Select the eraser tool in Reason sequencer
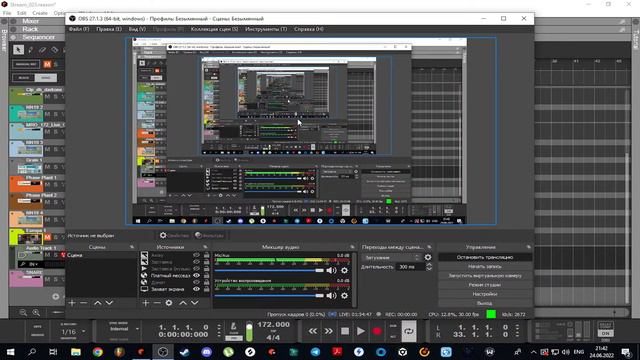Screen dimensions: 640x360 tap(42, 50)
